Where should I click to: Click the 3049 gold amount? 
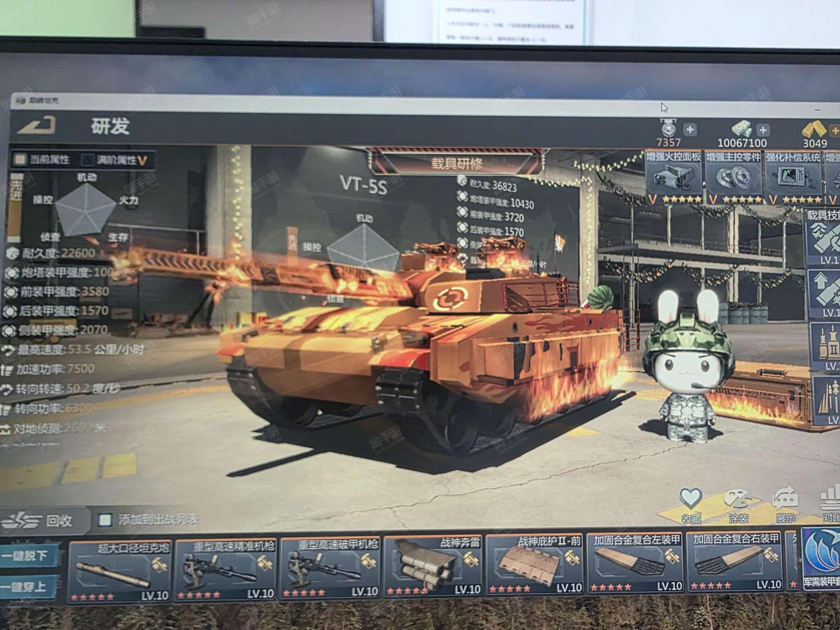click(x=815, y=144)
